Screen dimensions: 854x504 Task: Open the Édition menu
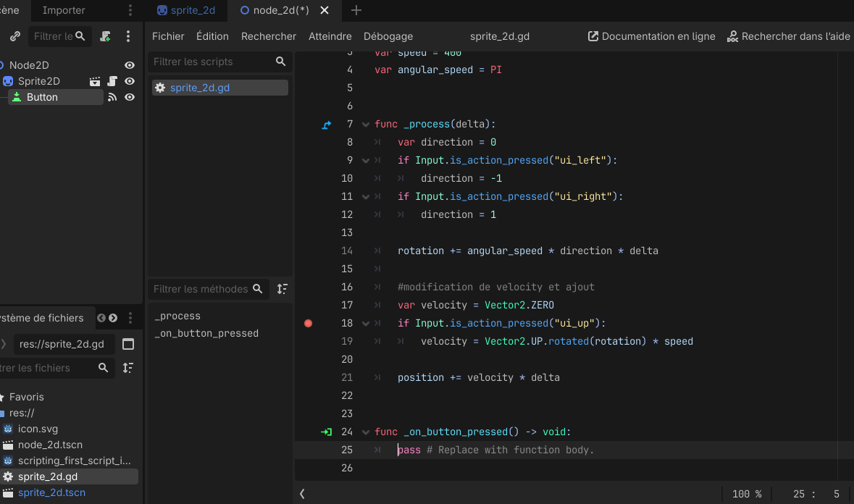point(212,36)
